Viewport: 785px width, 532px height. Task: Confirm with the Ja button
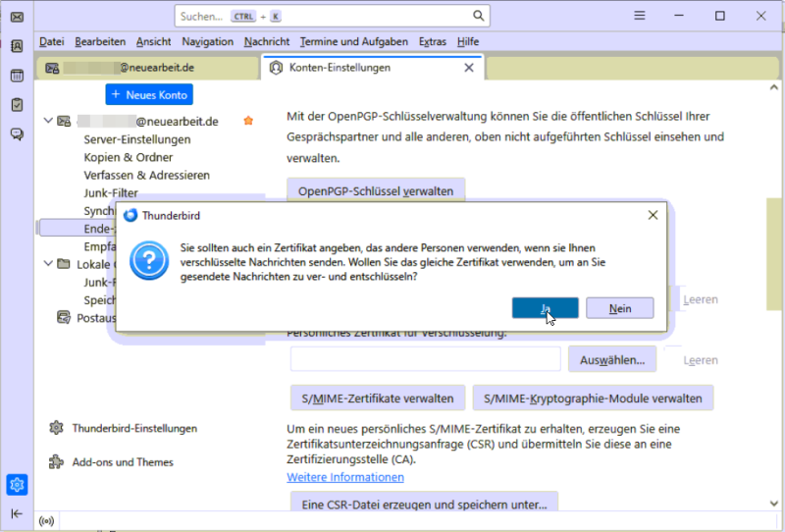[x=546, y=308]
